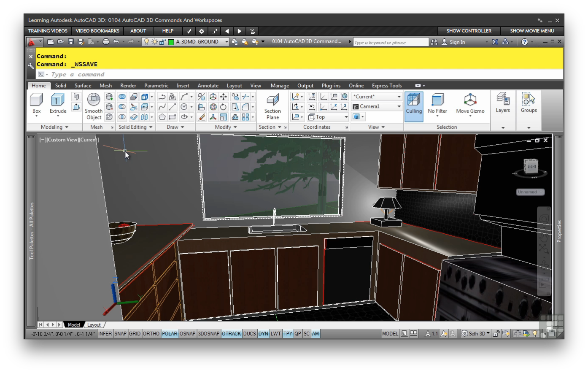The width and height of the screenshot is (588, 373).
Task: Disable POLAR tracking in status bar
Action: click(170, 333)
